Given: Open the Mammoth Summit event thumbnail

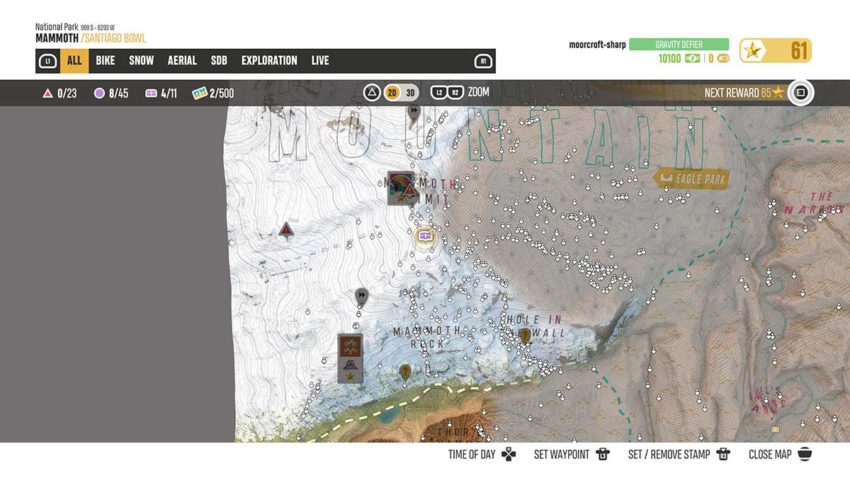Looking at the screenshot, I should (401, 189).
